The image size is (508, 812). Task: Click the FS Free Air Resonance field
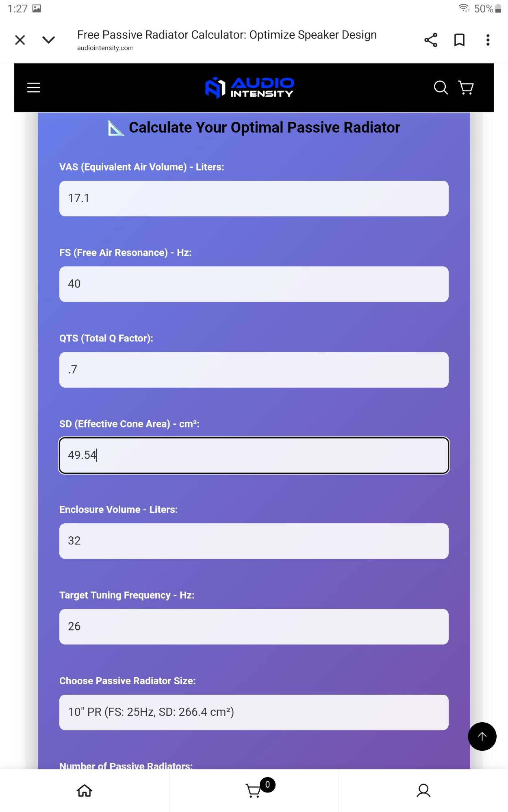(x=254, y=284)
